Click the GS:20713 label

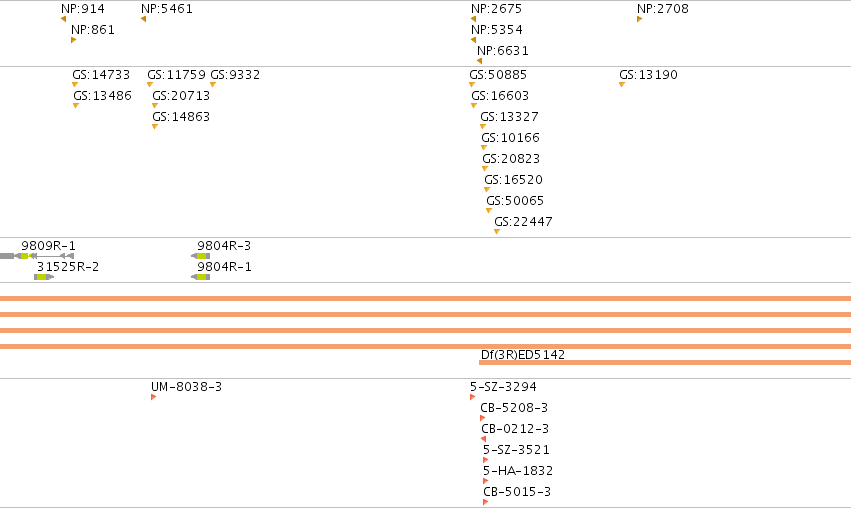tap(181, 96)
